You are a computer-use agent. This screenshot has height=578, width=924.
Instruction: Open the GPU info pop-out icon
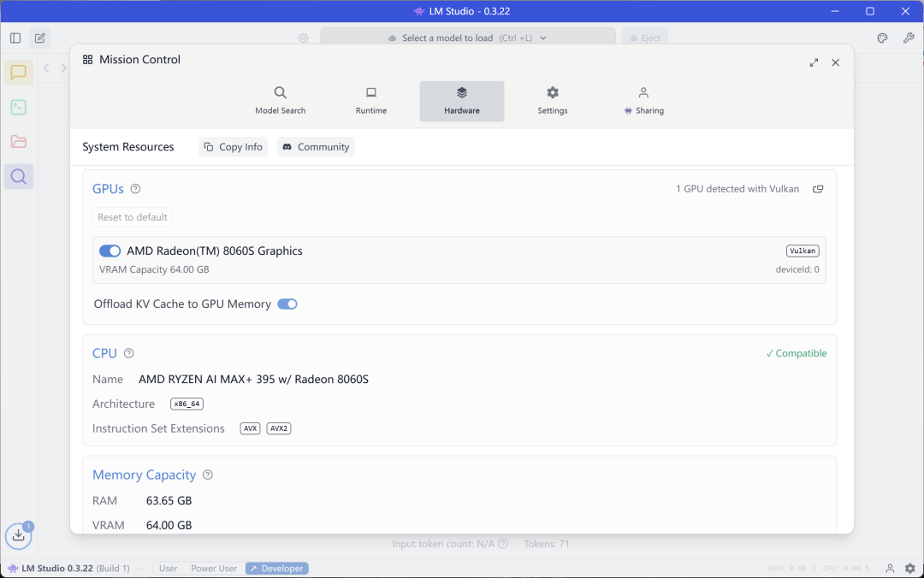pyautogui.click(x=818, y=189)
